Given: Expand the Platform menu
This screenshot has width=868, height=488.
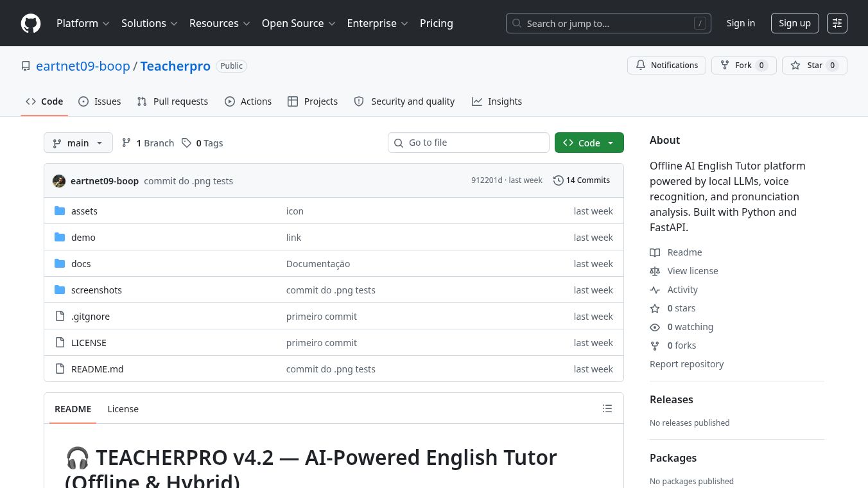Looking at the screenshot, I should click(83, 23).
